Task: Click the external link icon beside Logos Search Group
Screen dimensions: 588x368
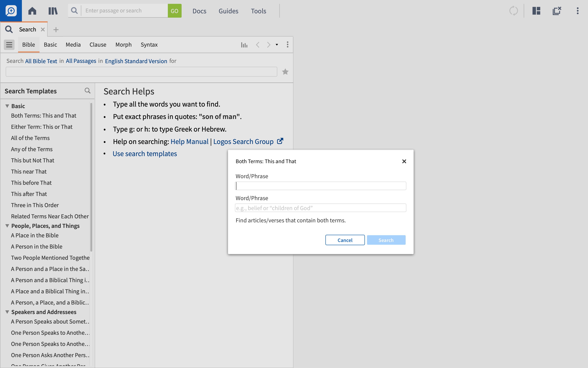Action: [280, 141]
